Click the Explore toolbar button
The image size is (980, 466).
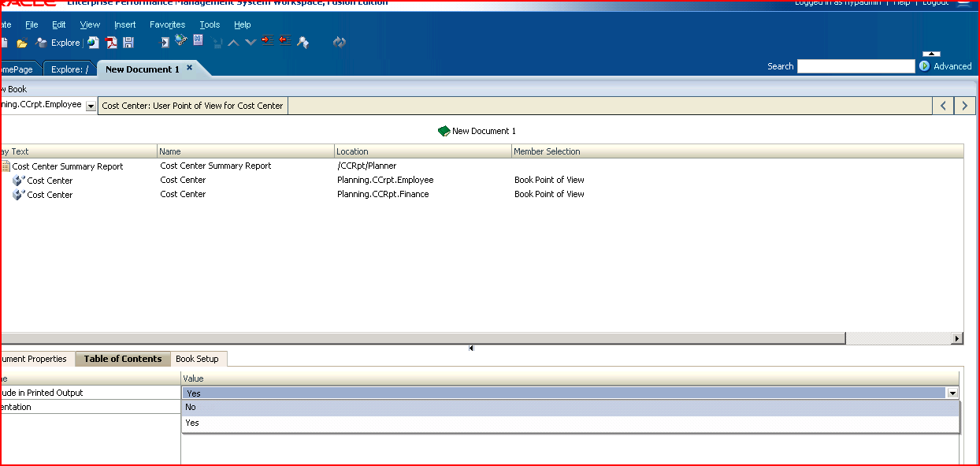(58, 43)
